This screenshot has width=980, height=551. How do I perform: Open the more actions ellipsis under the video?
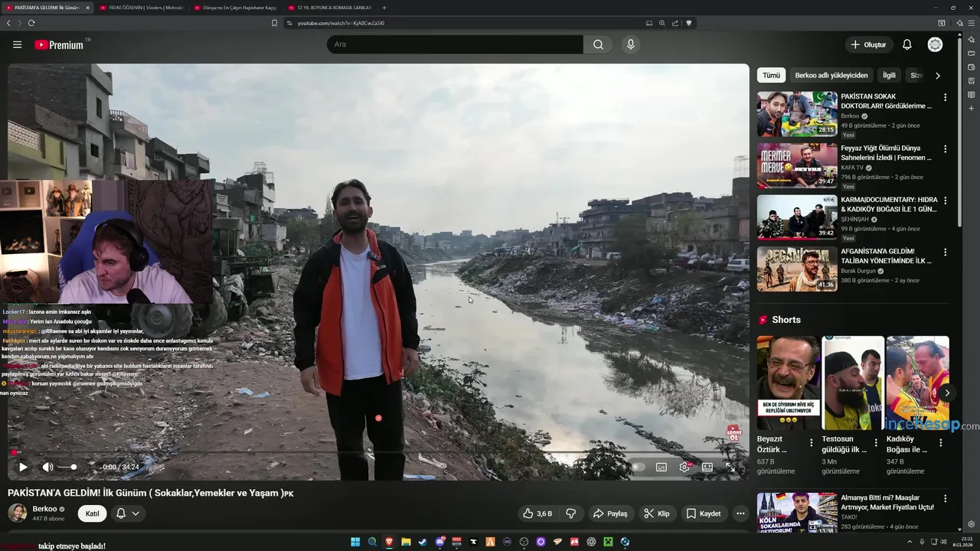point(740,514)
